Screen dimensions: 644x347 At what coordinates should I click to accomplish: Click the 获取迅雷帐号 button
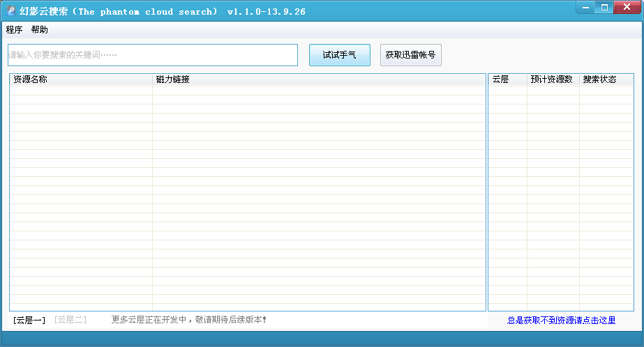[411, 55]
